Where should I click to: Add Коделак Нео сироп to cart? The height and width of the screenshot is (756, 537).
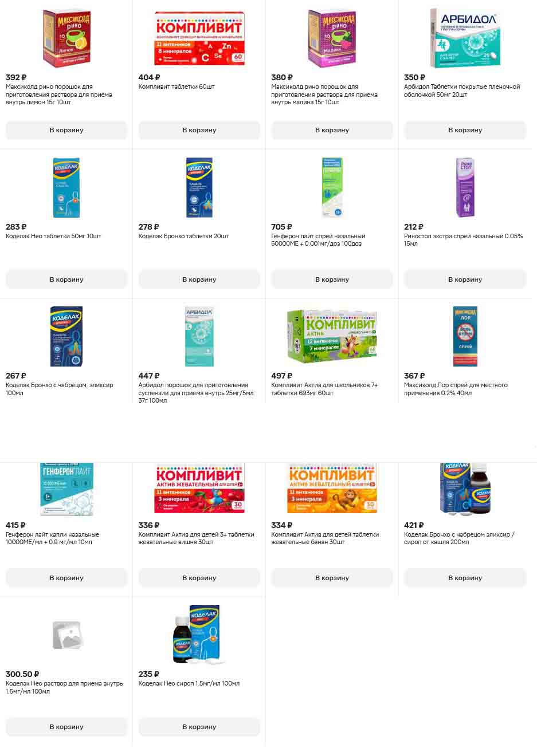pos(199,727)
